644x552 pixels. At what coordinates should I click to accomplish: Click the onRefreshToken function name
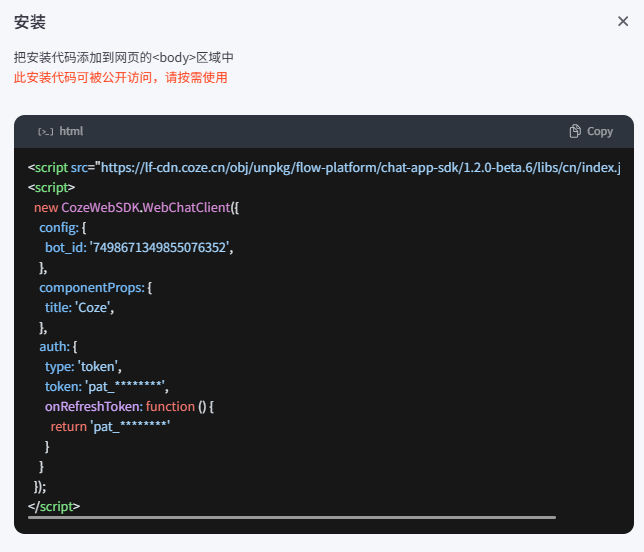tap(93, 407)
